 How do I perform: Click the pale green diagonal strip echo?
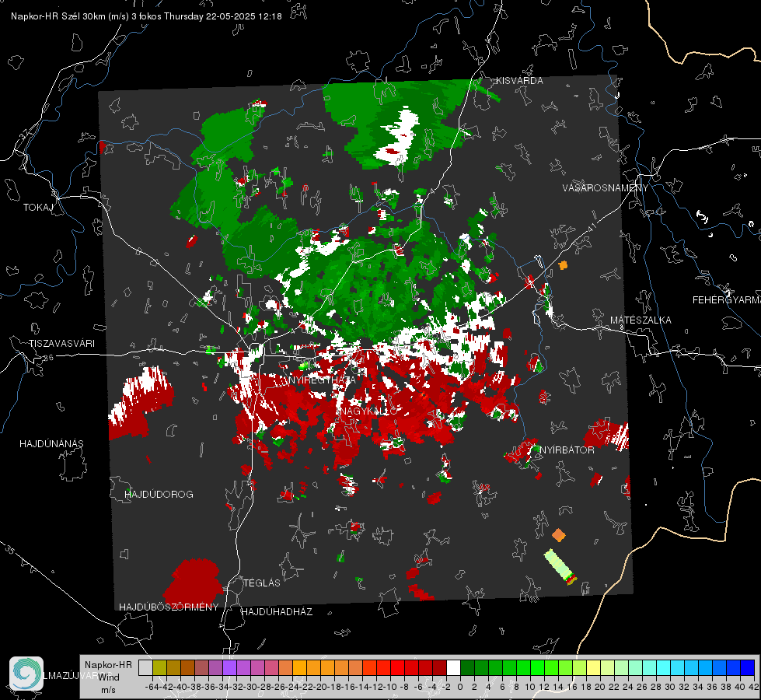click(560, 566)
